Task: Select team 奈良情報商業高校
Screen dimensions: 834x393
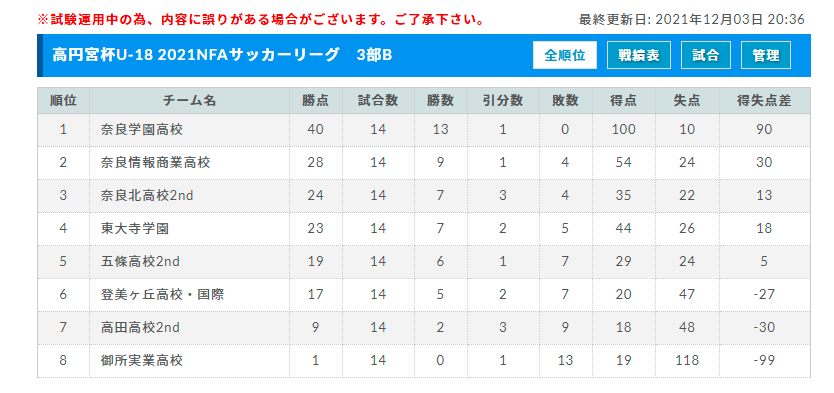Action: point(155,163)
